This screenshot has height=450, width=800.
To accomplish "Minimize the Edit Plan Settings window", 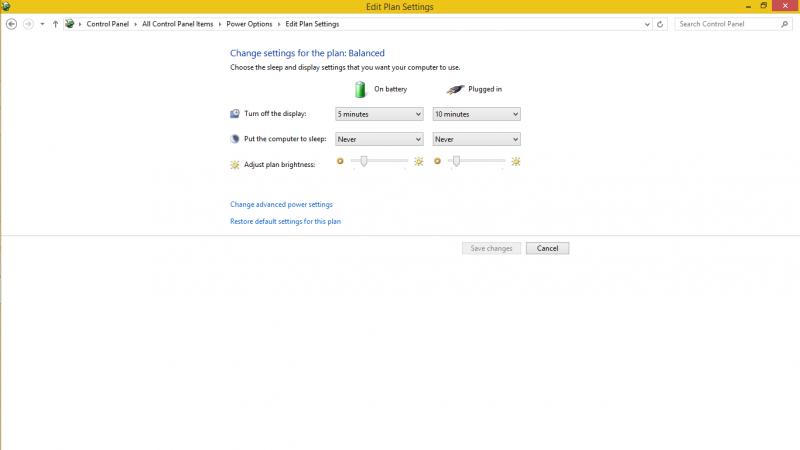I will (748, 6).
